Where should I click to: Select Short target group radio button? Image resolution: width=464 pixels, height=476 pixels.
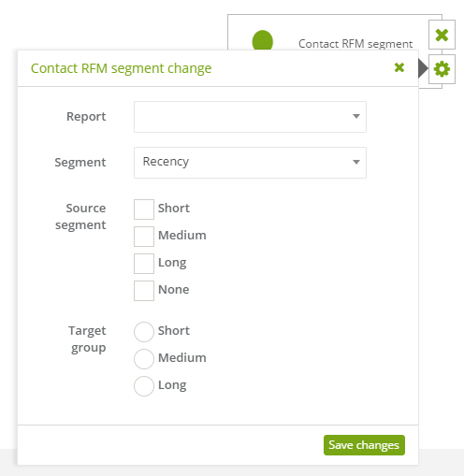coord(144,332)
